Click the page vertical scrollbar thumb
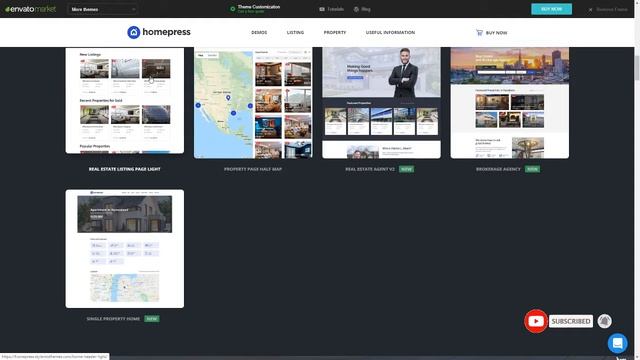 pos(637,67)
